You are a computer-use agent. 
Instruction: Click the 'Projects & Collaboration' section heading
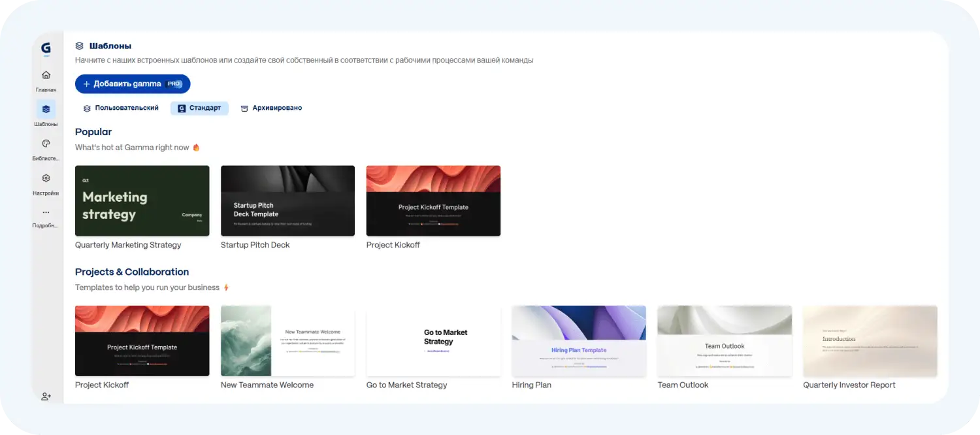[x=132, y=272]
